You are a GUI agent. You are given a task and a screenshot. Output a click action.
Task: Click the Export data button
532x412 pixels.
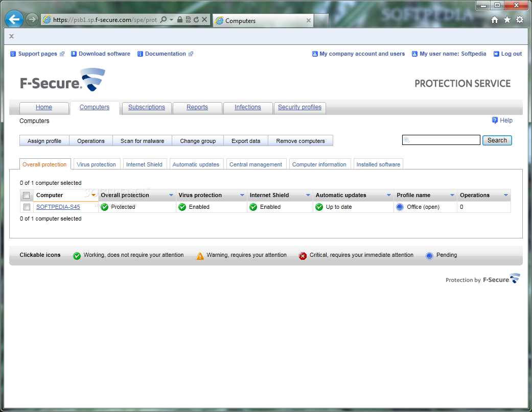pyautogui.click(x=246, y=141)
